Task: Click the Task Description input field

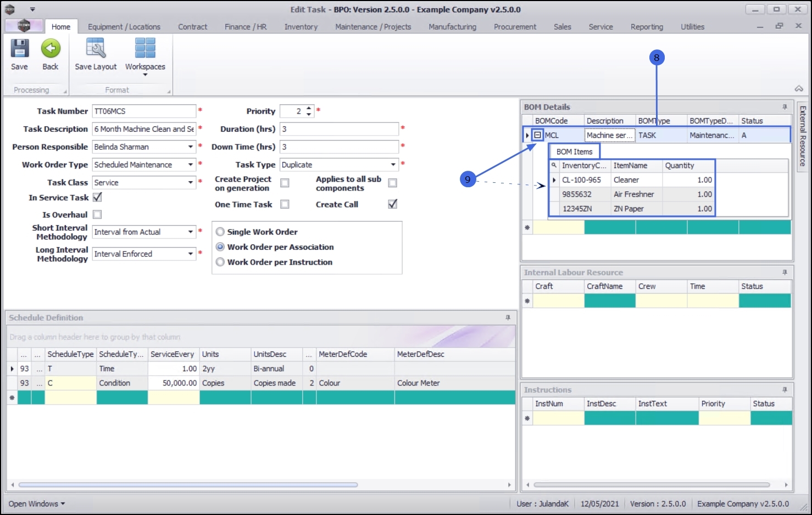Action: (x=144, y=129)
